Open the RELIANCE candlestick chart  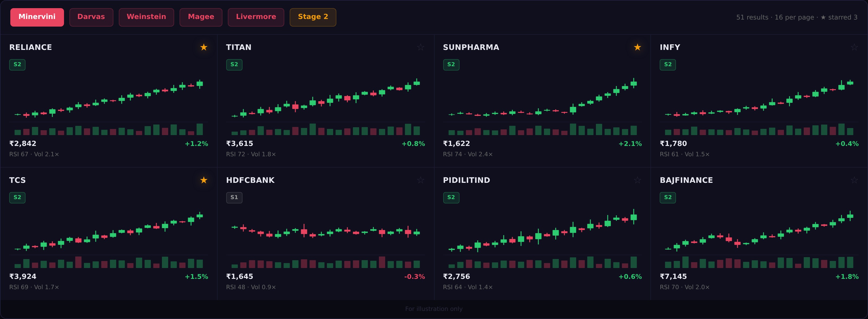point(108,106)
